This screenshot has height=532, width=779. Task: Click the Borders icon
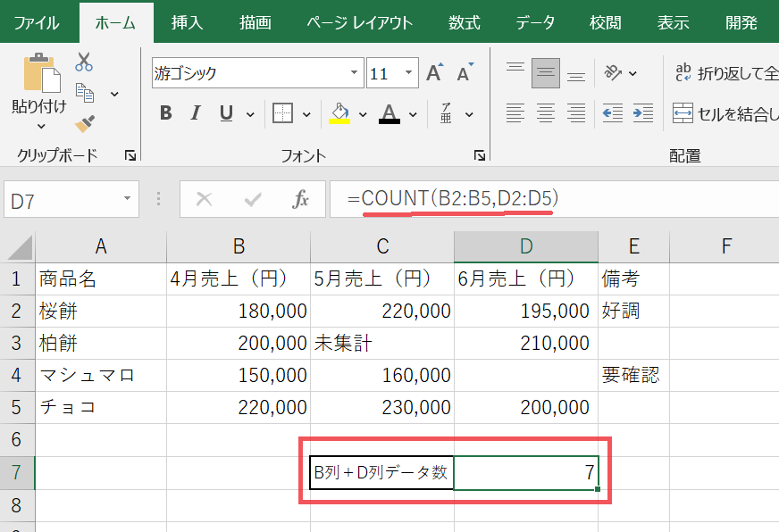(x=282, y=113)
